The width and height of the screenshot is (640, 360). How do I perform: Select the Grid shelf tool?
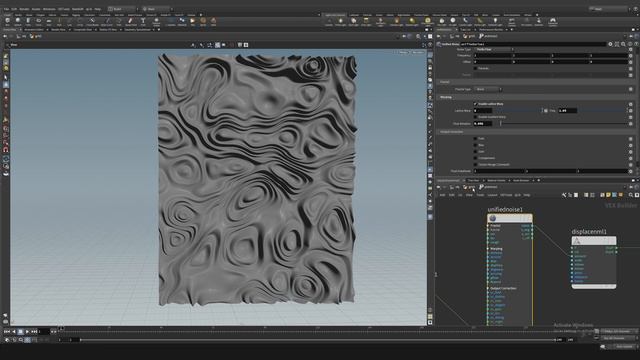[x=49, y=22]
